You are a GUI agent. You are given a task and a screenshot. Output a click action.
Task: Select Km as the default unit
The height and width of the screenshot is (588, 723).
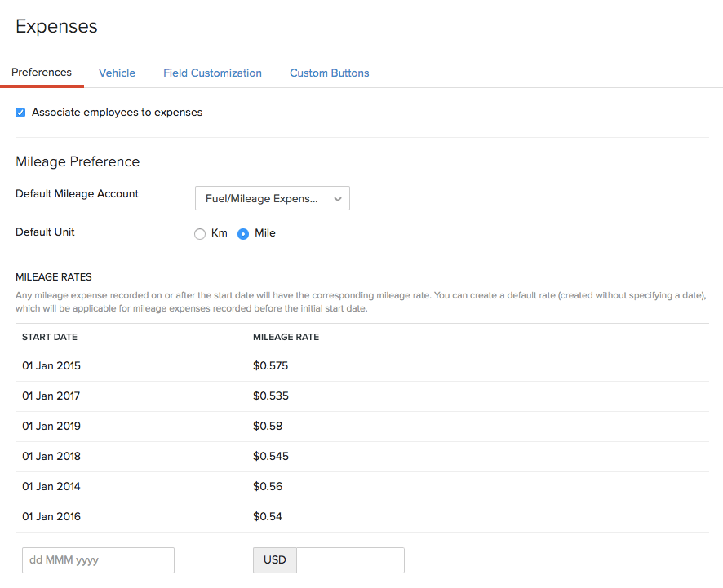coord(200,233)
